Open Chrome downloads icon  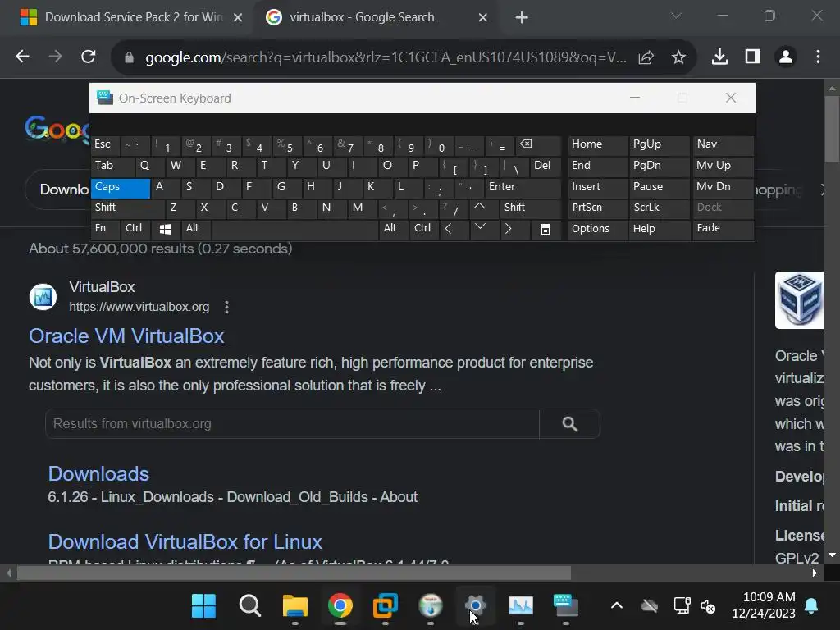coord(719,57)
